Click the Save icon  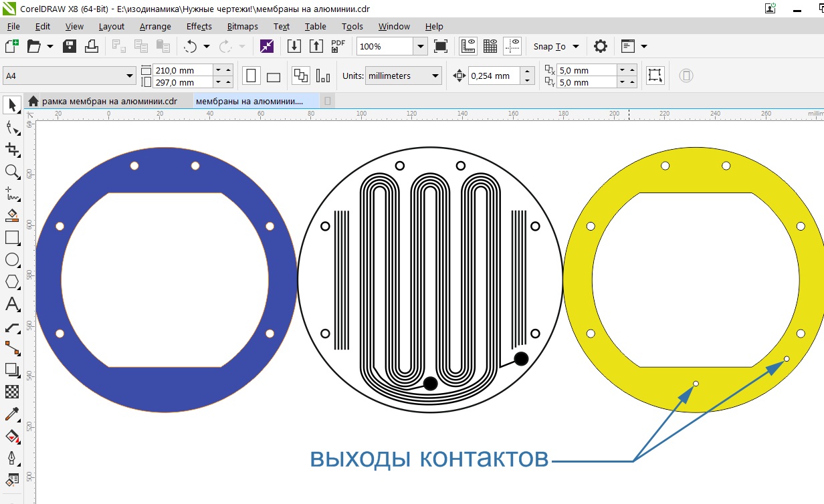pyautogui.click(x=70, y=46)
